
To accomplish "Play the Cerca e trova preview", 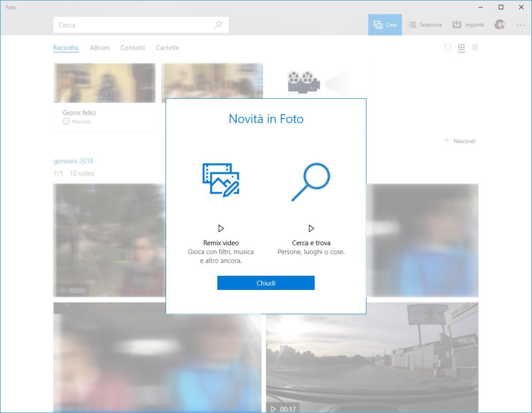I will pyautogui.click(x=311, y=228).
